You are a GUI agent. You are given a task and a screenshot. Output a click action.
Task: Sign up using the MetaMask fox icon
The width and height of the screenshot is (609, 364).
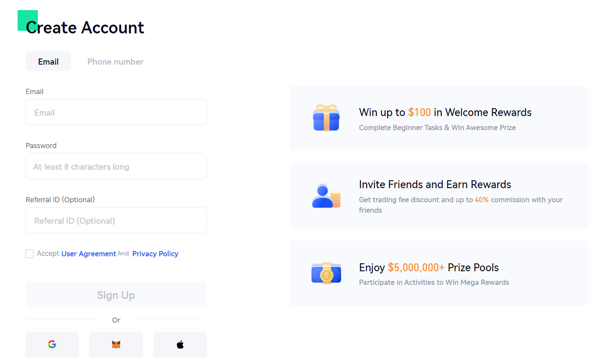116,344
